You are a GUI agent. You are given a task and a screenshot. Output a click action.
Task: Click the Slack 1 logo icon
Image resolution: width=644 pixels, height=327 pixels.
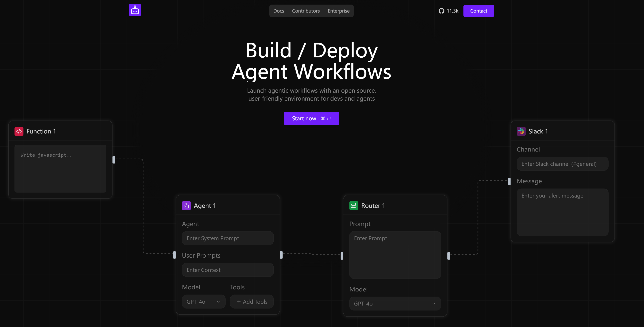[x=521, y=131]
